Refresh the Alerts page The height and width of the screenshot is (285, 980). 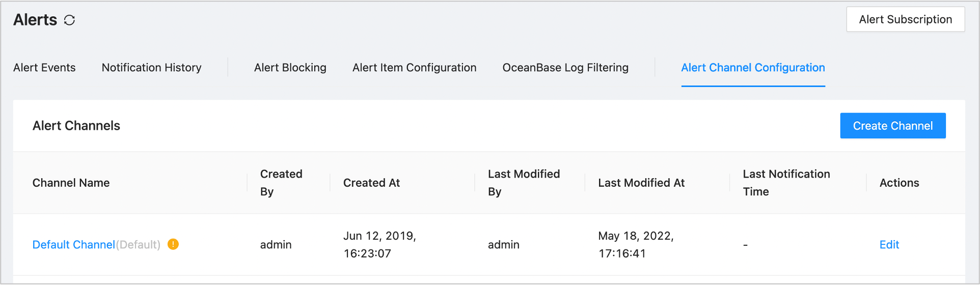click(69, 20)
